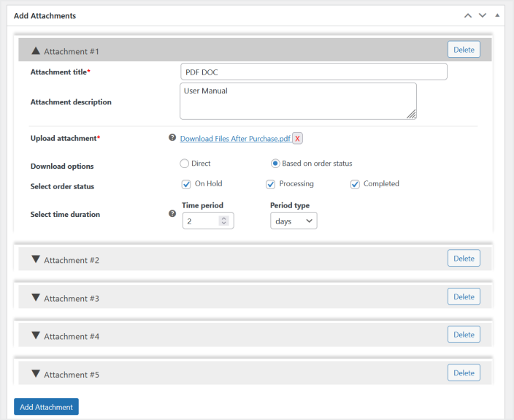Expand Attachment #2 section
514x420 pixels.
[x=36, y=259]
